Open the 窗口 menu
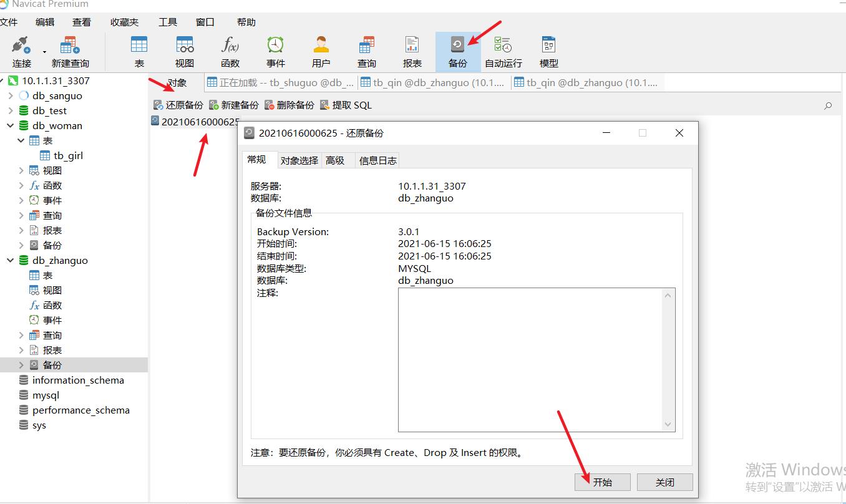The image size is (846, 504). (205, 22)
